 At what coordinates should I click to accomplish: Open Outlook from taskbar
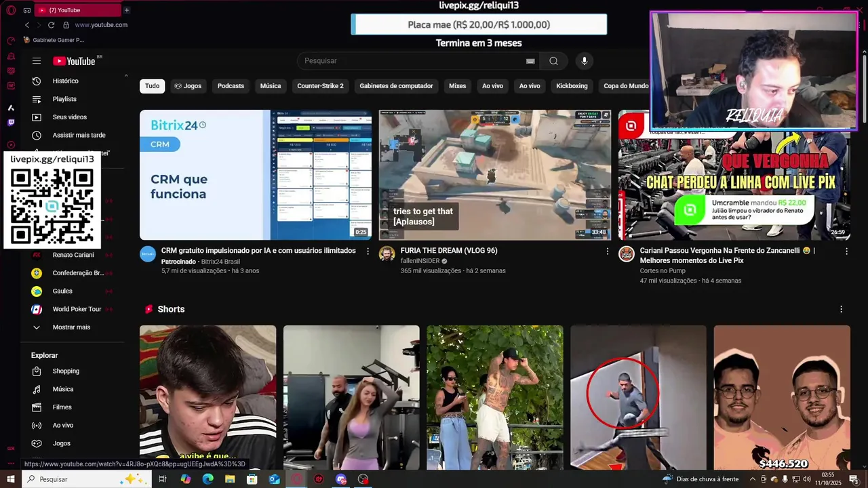click(x=274, y=479)
